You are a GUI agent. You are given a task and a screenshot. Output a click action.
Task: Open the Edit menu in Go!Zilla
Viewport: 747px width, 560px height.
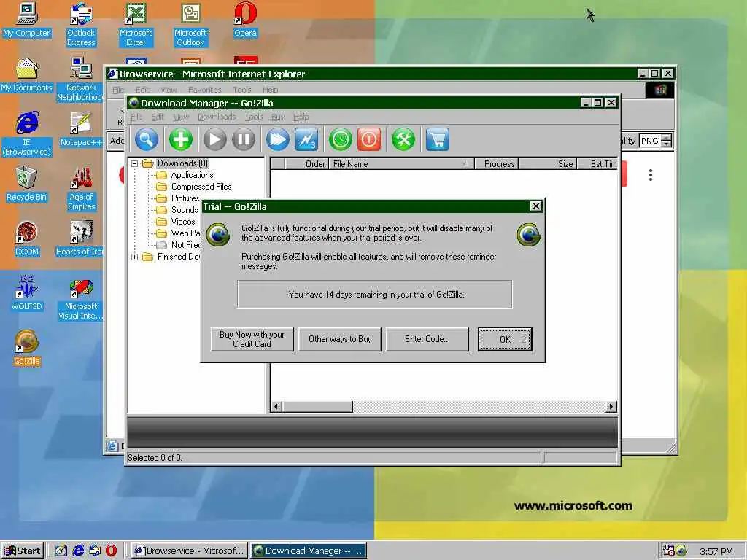coord(158,117)
